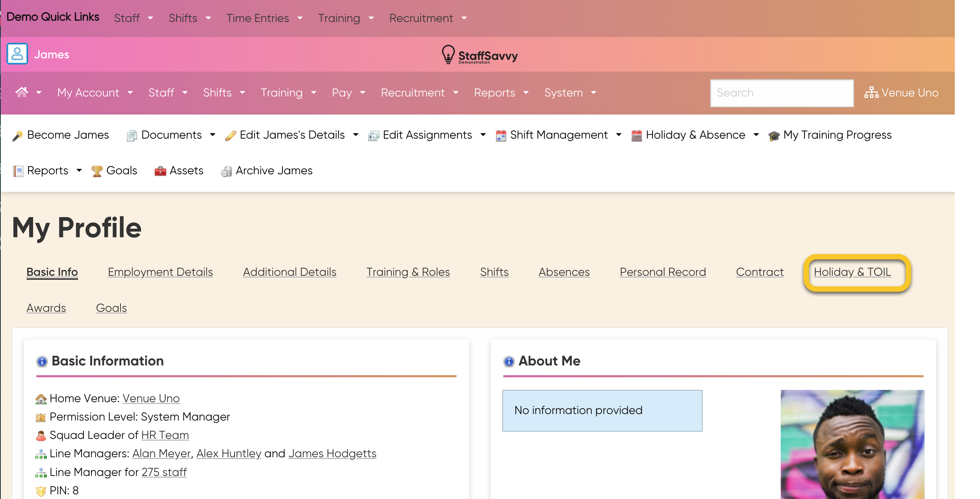Screen dimensions: 980x499
Task: Click the No information provided box
Action: click(602, 410)
